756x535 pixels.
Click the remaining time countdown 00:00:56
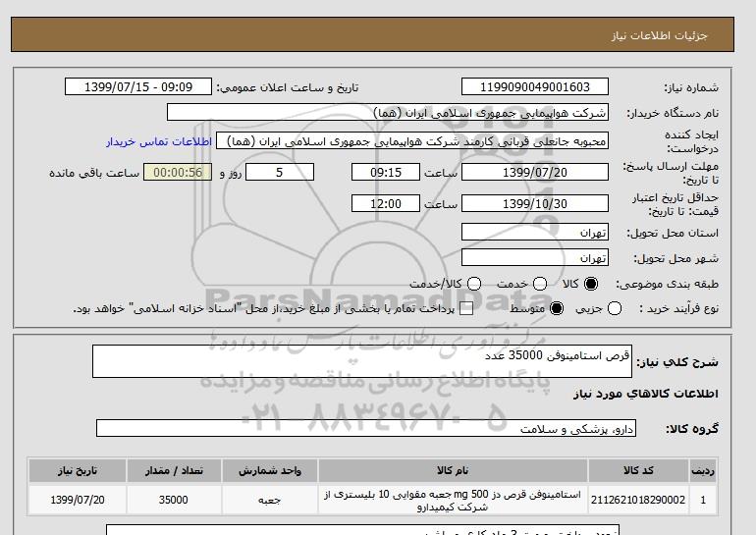coord(178,172)
